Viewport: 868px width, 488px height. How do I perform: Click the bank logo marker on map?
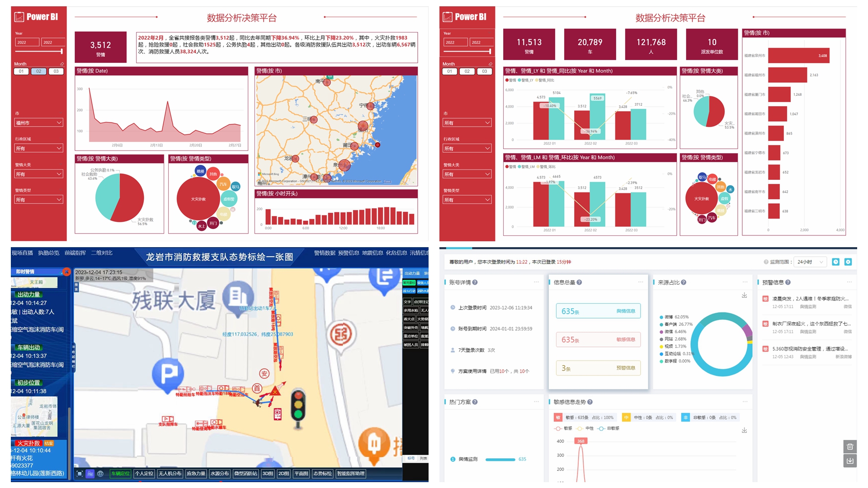click(x=342, y=335)
